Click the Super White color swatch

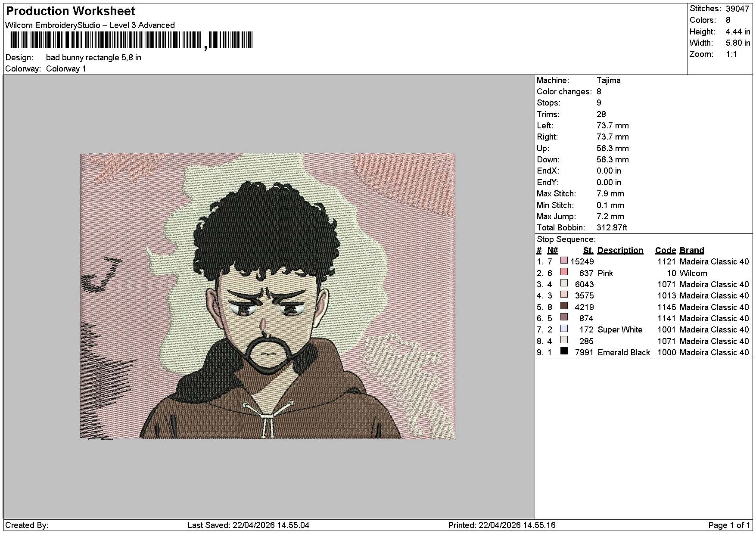pyautogui.click(x=564, y=329)
